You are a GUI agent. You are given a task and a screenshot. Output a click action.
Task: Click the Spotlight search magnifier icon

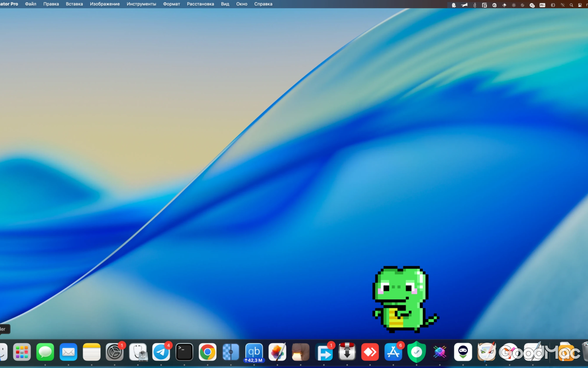571,5
